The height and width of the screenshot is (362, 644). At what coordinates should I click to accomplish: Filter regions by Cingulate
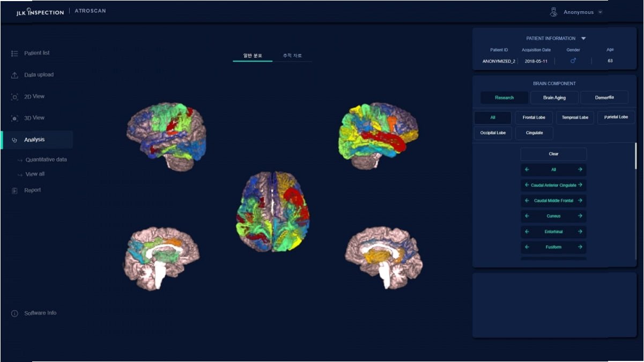coord(534,133)
